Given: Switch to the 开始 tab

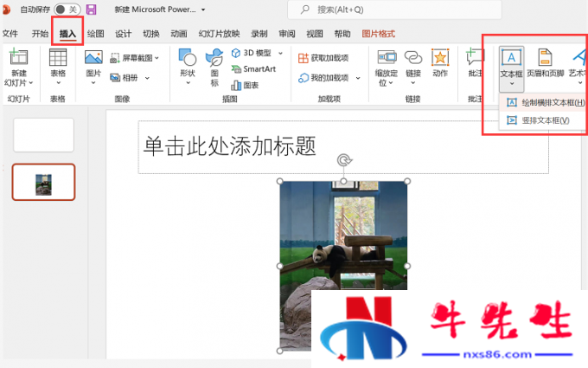Looking at the screenshot, I should (x=40, y=34).
